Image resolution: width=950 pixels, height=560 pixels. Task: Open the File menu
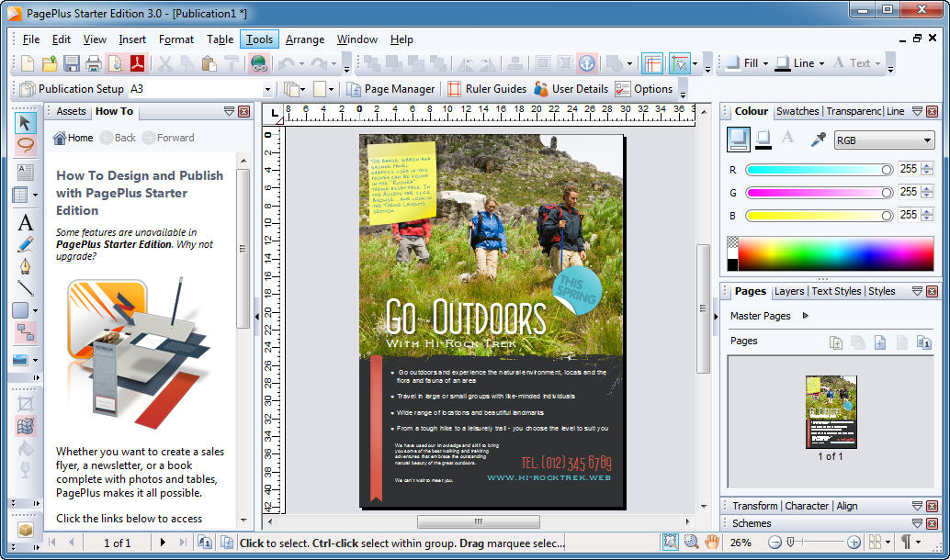(31, 39)
